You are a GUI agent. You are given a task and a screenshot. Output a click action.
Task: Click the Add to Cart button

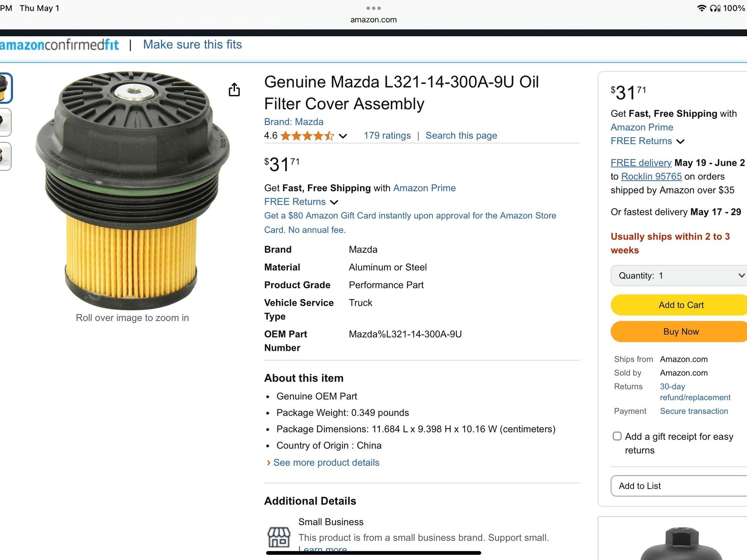tap(679, 305)
